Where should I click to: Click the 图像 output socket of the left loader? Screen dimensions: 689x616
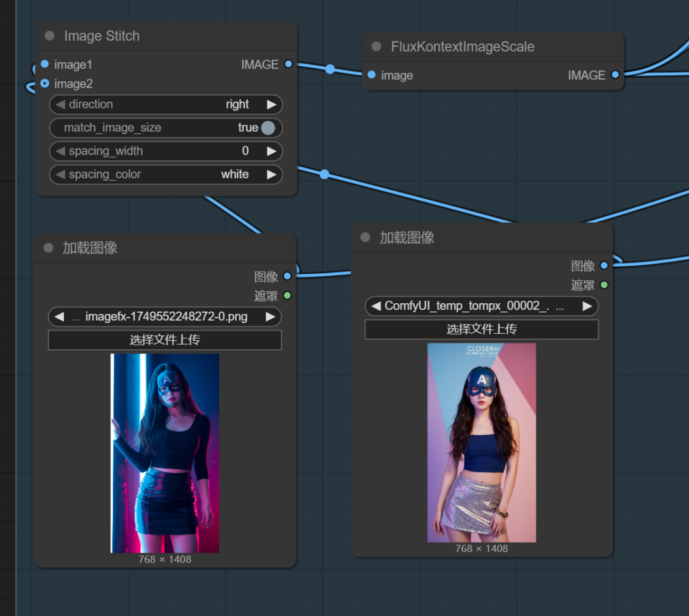click(287, 276)
